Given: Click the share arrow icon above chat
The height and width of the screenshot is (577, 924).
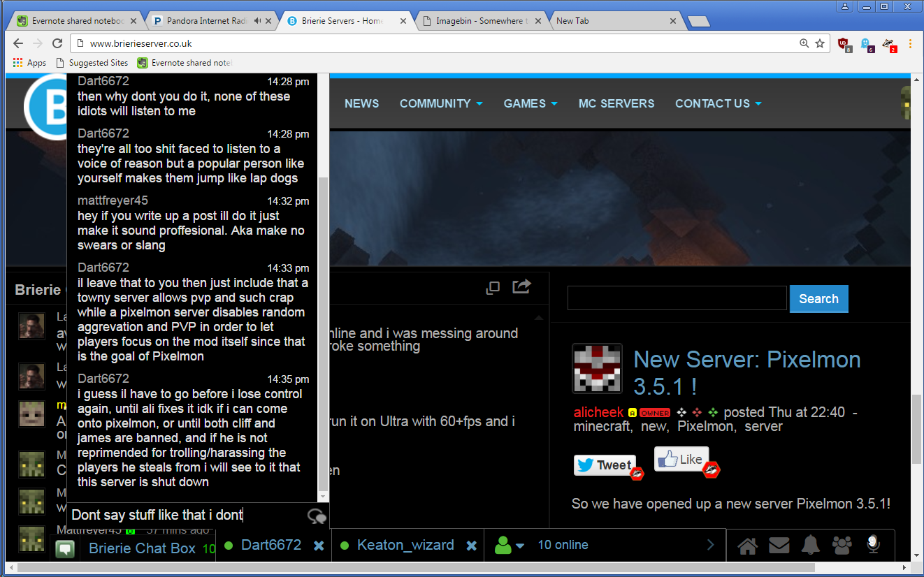Looking at the screenshot, I should point(521,286).
